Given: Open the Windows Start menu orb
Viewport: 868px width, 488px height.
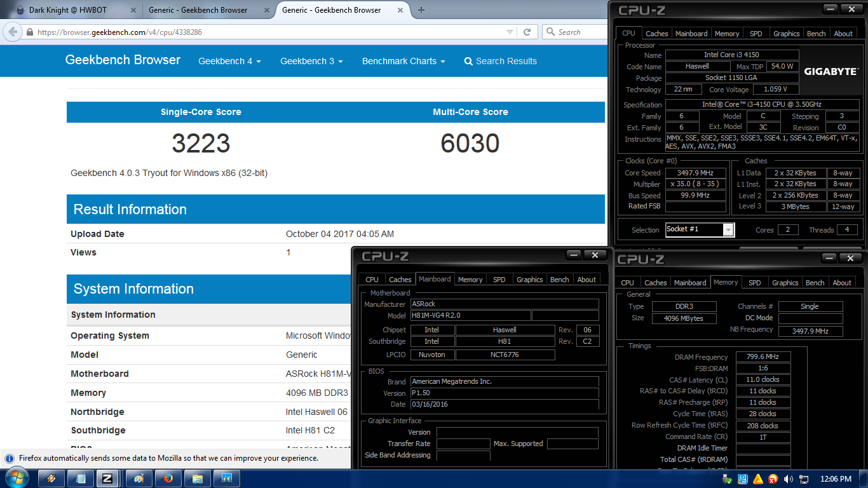Looking at the screenshot, I should pos(17,478).
